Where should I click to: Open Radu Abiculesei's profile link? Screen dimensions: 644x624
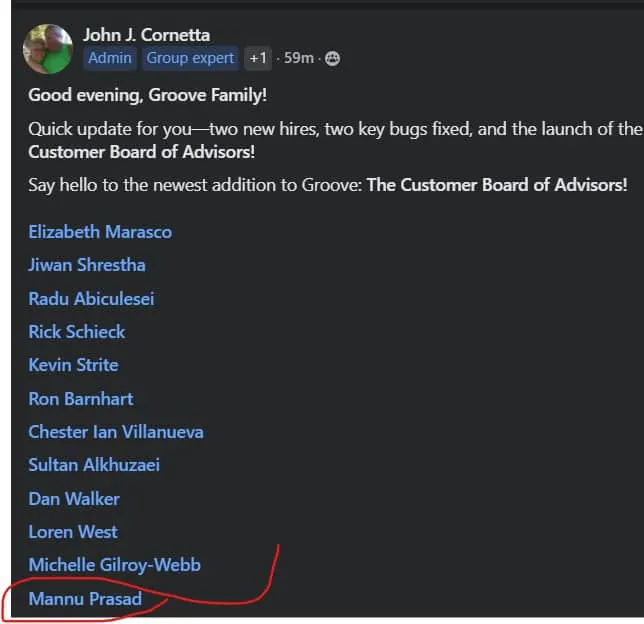(92, 299)
